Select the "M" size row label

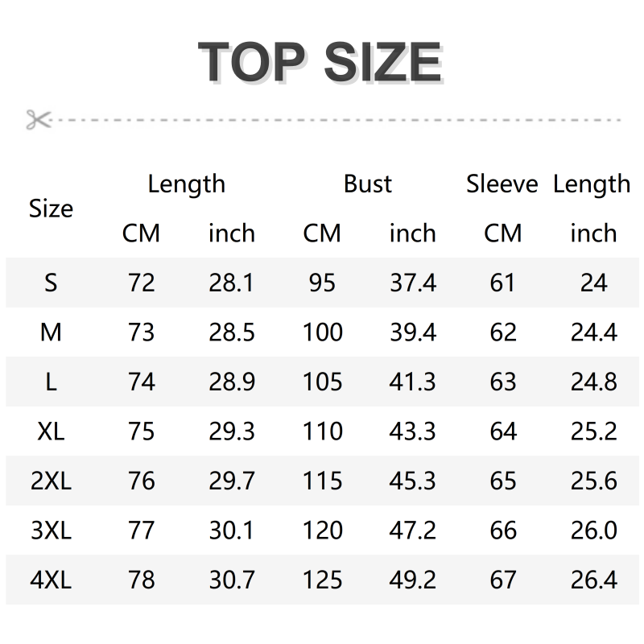51,332
